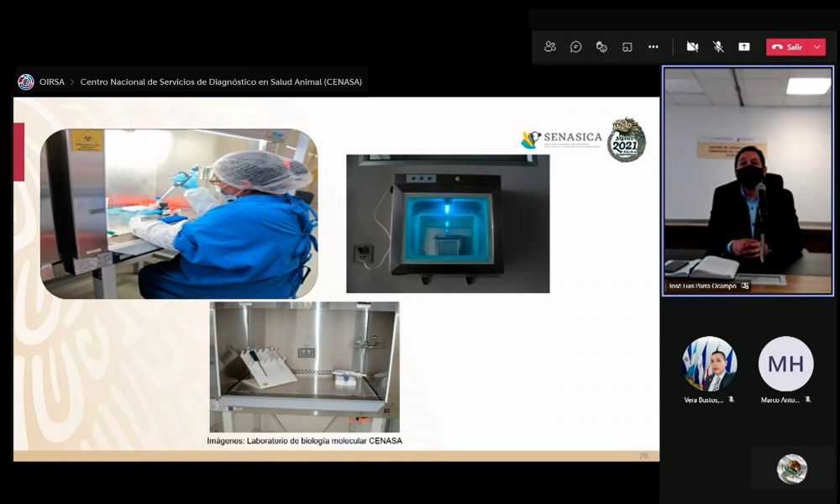Image resolution: width=840 pixels, height=504 pixels.
Task: Select the Centro Nacional de Servicios breadcrumb
Action: (x=222, y=82)
